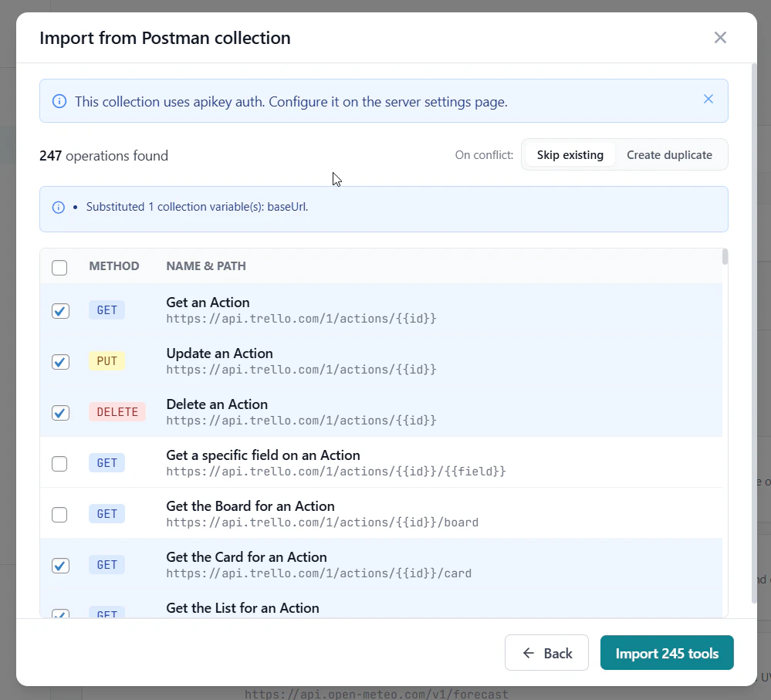Uncheck the Delete an Action checkbox

tap(60, 412)
